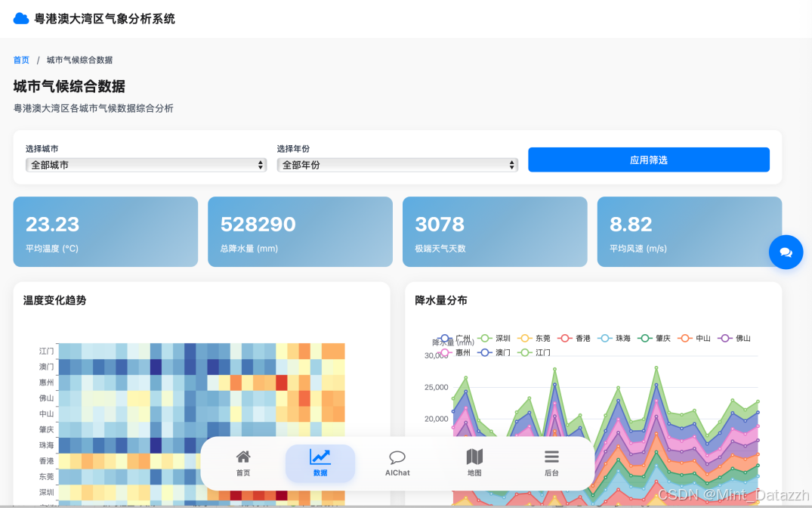
Task: Click the blue cloud logo icon
Action: (x=20, y=19)
